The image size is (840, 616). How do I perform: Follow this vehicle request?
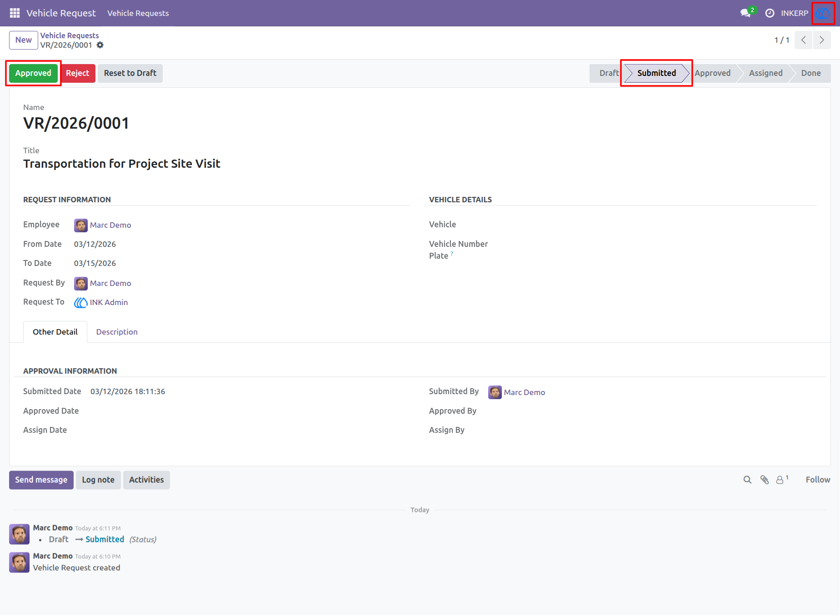[x=818, y=480]
